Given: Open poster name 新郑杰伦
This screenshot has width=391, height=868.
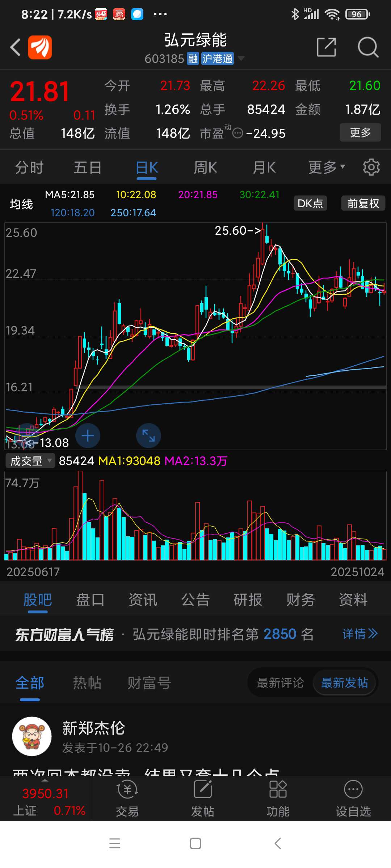Looking at the screenshot, I should pos(93,728).
